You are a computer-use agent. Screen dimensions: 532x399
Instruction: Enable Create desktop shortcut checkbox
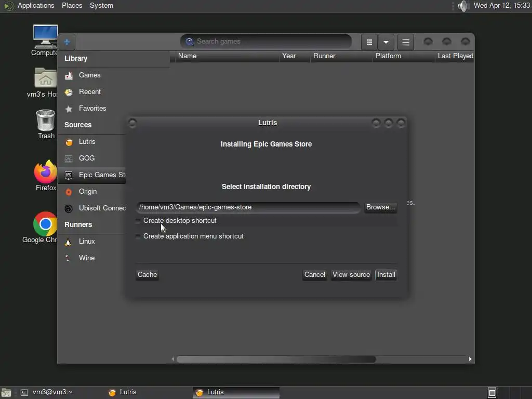click(x=138, y=221)
